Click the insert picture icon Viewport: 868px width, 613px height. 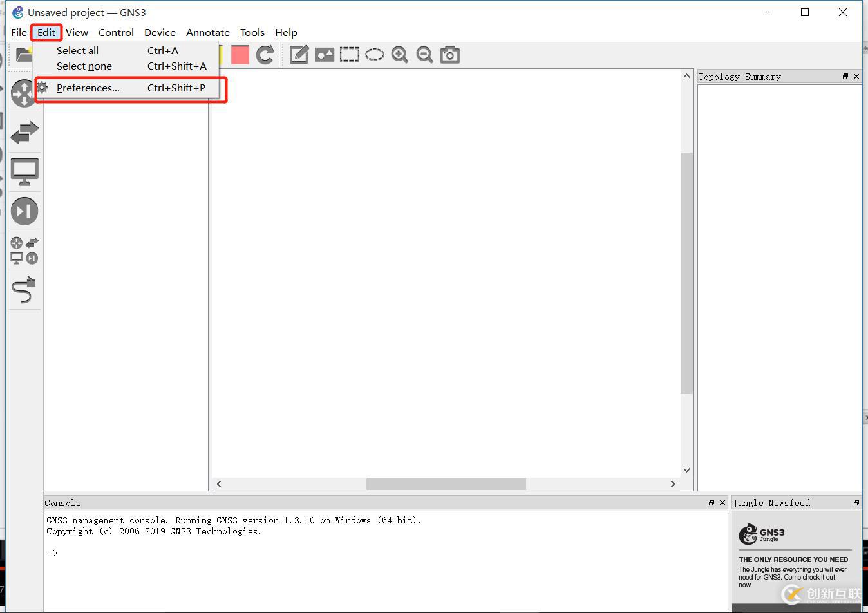pyautogui.click(x=324, y=55)
